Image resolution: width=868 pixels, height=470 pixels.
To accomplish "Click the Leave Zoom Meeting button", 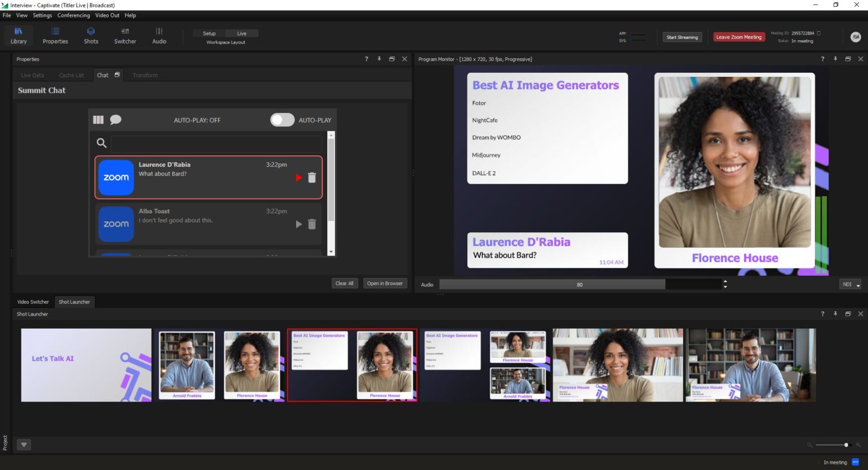I will pyautogui.click(x=739, y=37).
